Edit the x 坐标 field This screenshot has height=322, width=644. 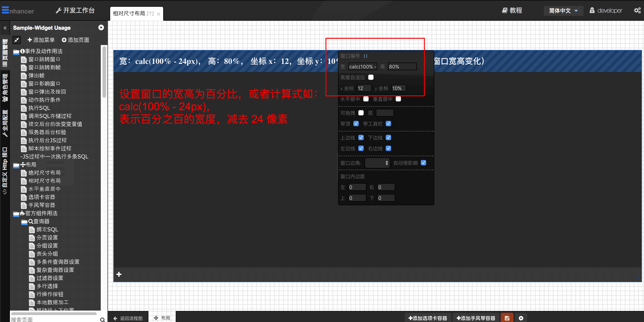pyautogui.click(x=364, y=88)
